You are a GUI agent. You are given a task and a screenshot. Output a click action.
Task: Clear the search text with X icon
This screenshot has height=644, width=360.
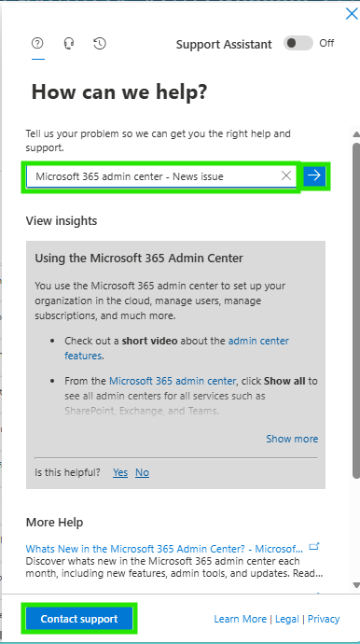(286, 176)
